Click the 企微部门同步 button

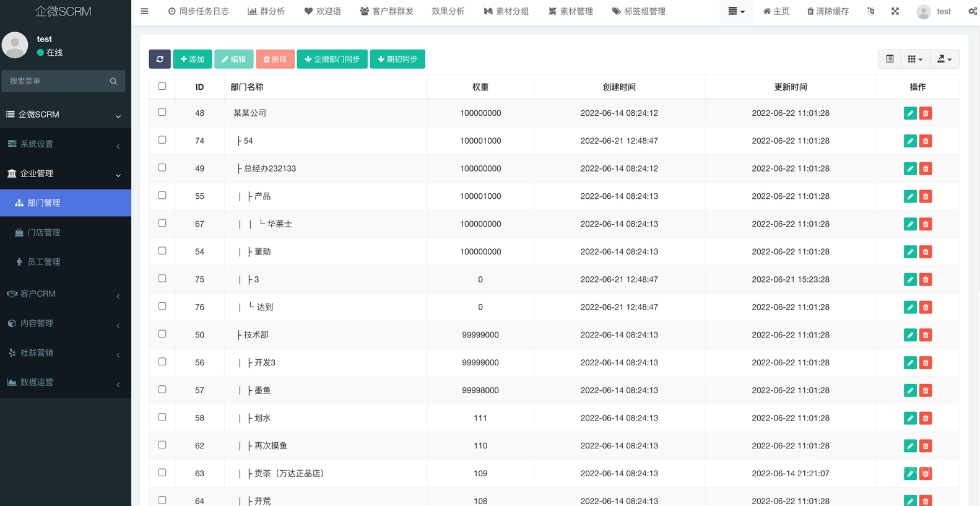tap(332, 59)
